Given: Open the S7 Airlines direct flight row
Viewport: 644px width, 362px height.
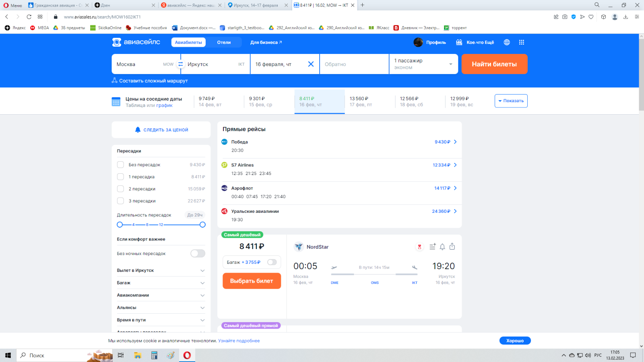Looking at the screenshot, I should pos(339,169).
